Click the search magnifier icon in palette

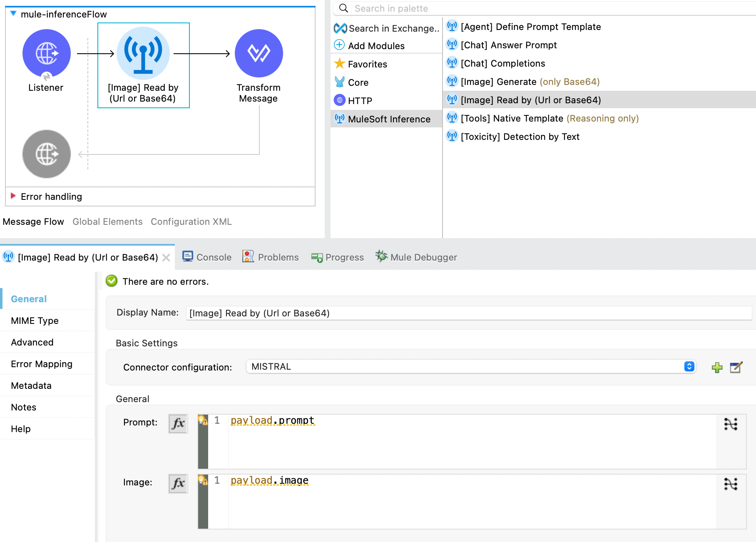click(343, 8)
